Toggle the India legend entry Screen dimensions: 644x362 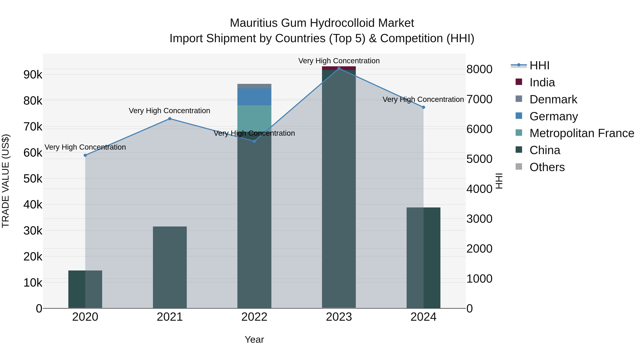pyautogui.click(x=535, y=82)
